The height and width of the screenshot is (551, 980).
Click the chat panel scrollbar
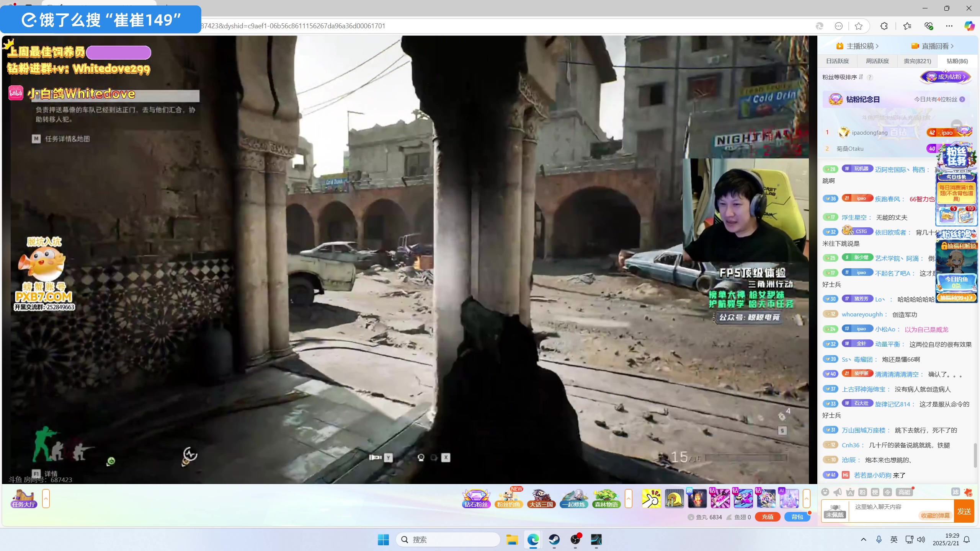pos(975,455)
